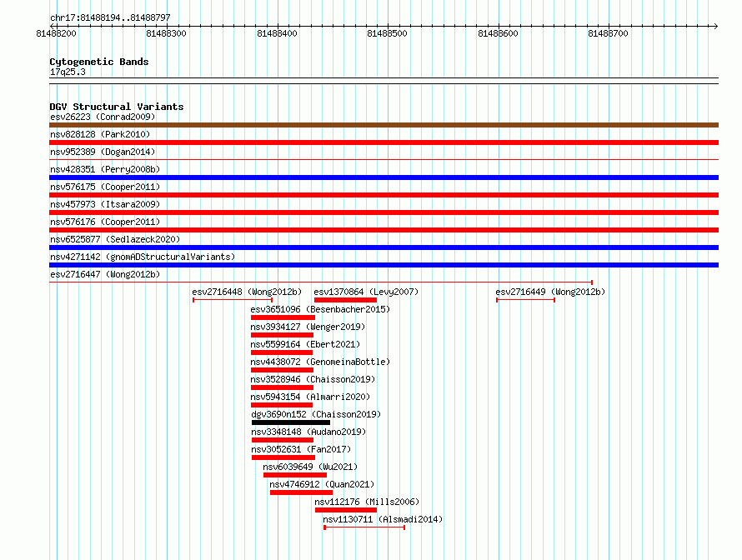742x560 pixels.
Task: Select the esv2716449 thin red interval line
Action: [525, 300]
